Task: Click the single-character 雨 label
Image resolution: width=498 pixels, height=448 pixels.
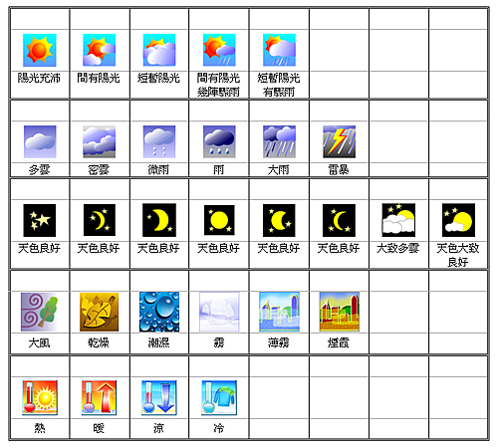Action: point(218,170)
